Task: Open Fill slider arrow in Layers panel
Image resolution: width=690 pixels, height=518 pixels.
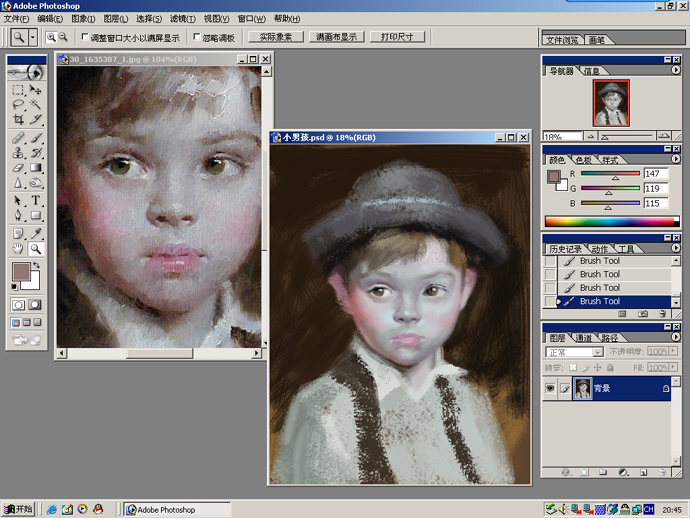Action: [673, 367]
